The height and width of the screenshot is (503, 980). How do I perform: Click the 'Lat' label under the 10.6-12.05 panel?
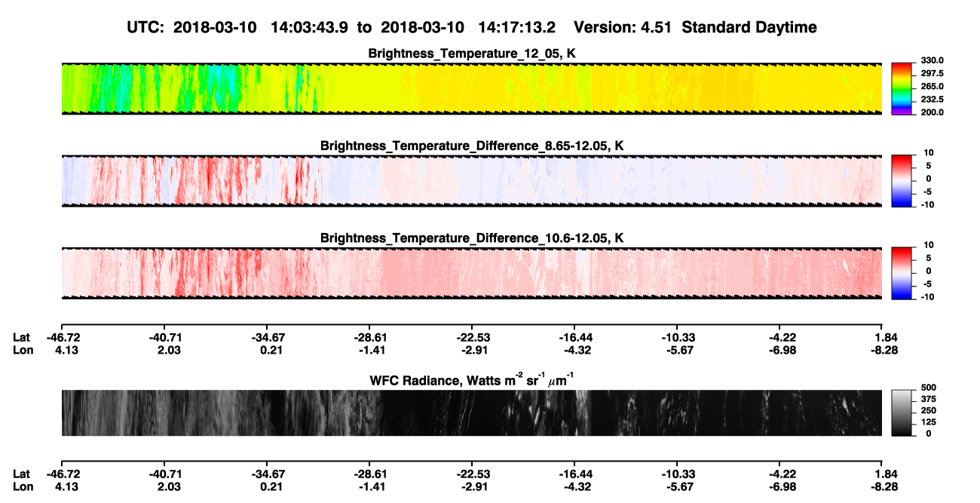coord(21,338)
